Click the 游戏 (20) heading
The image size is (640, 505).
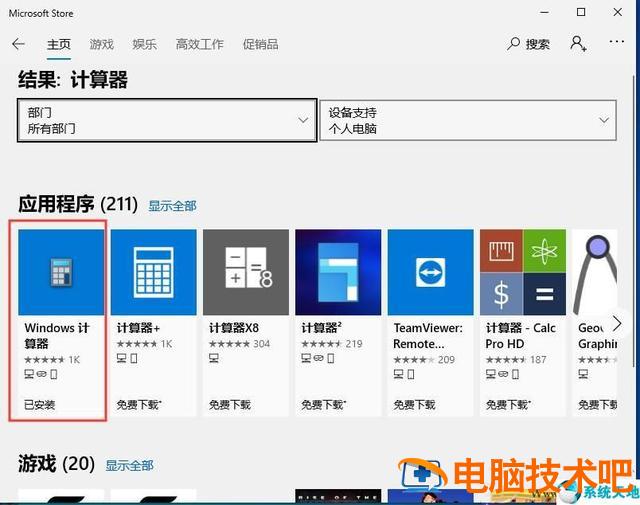click(56, 464)
